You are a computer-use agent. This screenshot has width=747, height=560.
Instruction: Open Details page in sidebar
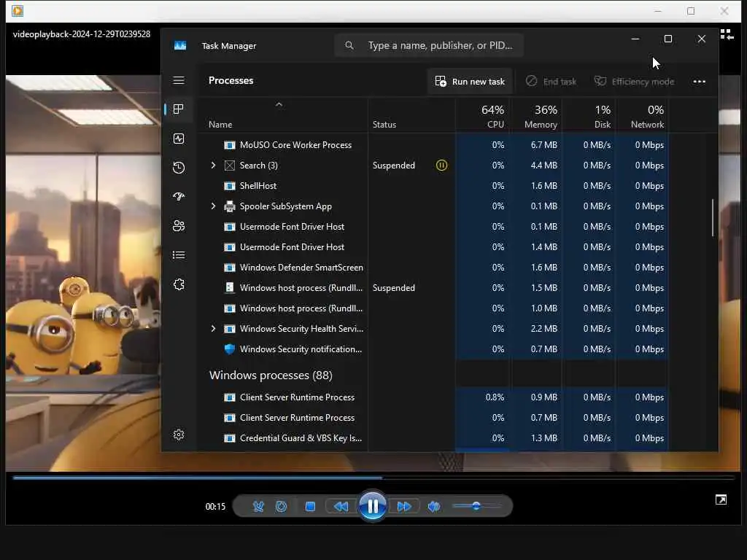(179, 255)
